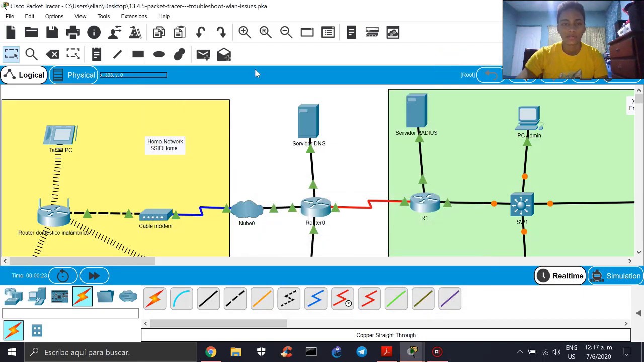This screenshot has height=362, width=644.
Task: Click the Paste icon in toolbar
Action: point(179,33)
